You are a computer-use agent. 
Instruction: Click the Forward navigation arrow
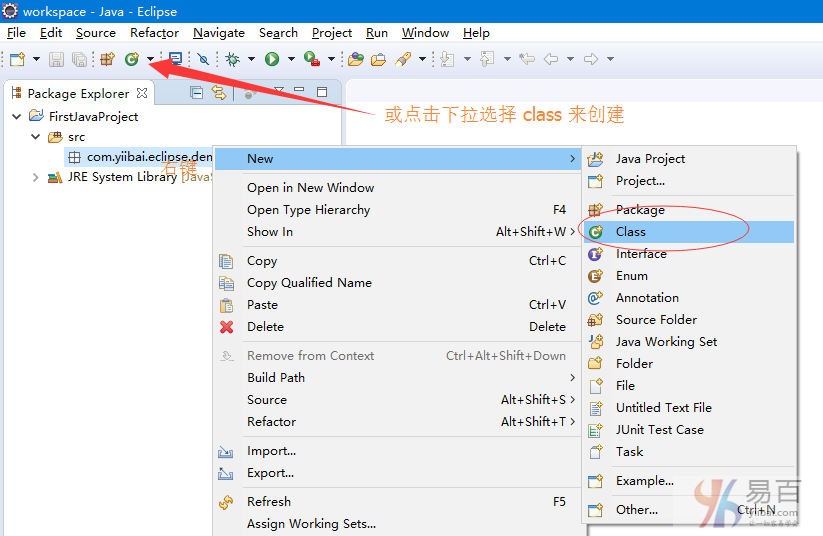(x=590, y=59)
